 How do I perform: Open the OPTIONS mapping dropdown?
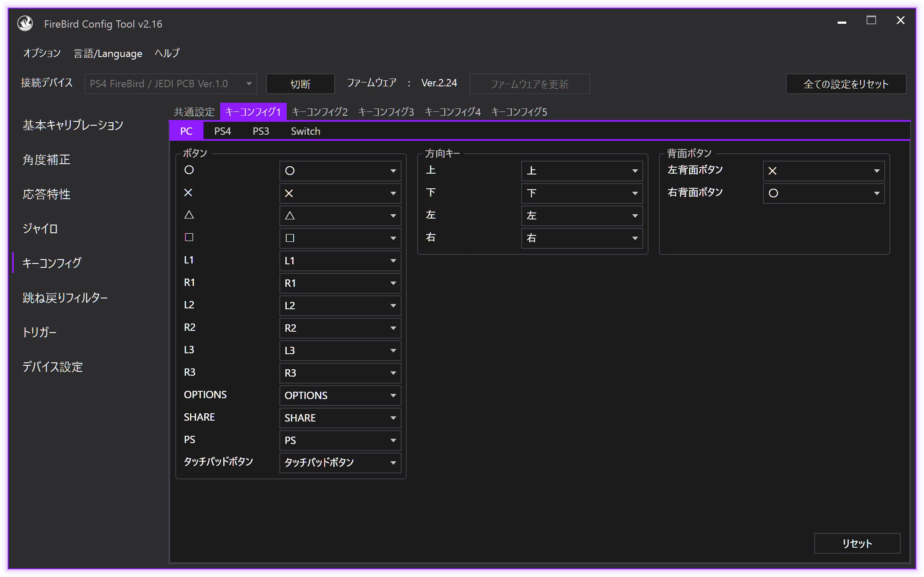tap(340, 396)
